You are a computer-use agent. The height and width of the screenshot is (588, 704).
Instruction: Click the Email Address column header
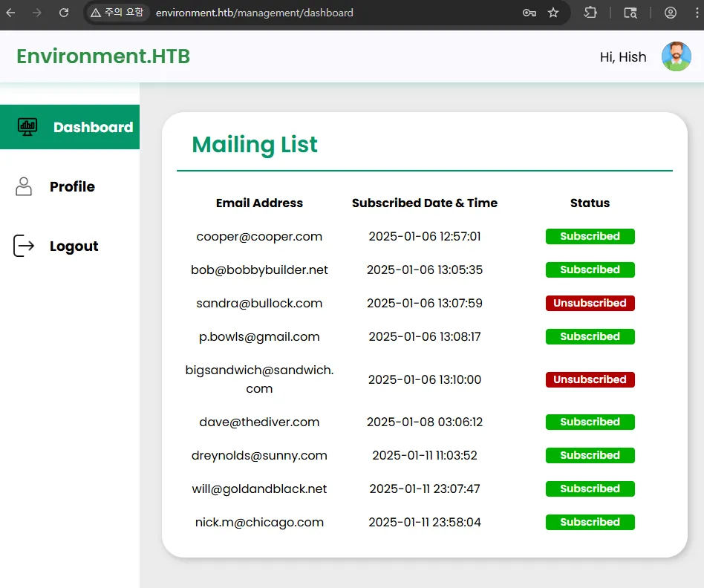click(x=259, y=203)
